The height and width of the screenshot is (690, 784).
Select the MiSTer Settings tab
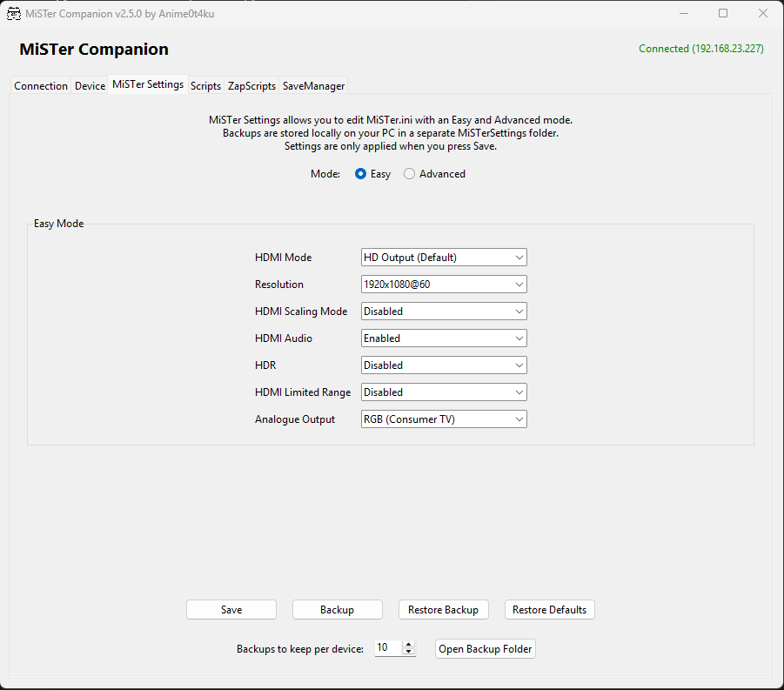point(148,84)
